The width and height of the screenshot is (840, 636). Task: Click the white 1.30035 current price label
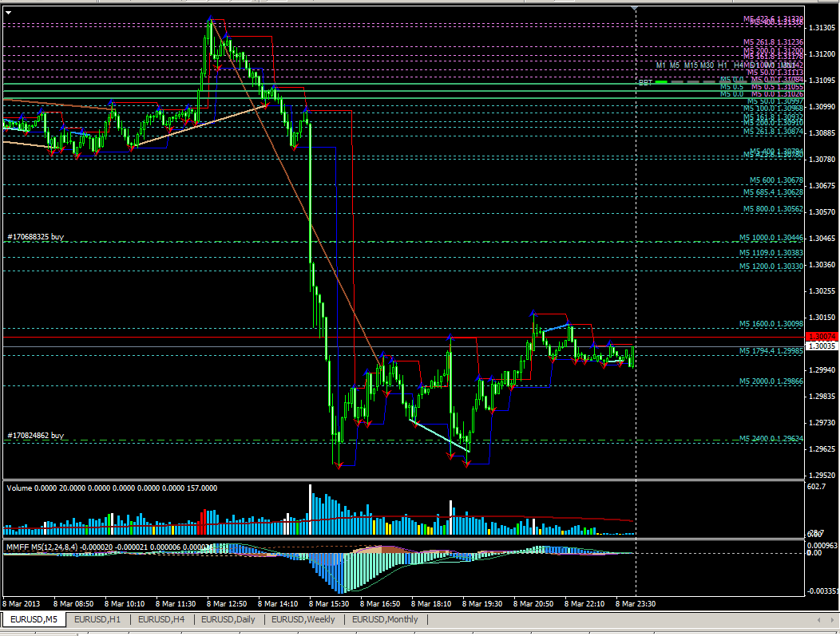click(820, 346)
